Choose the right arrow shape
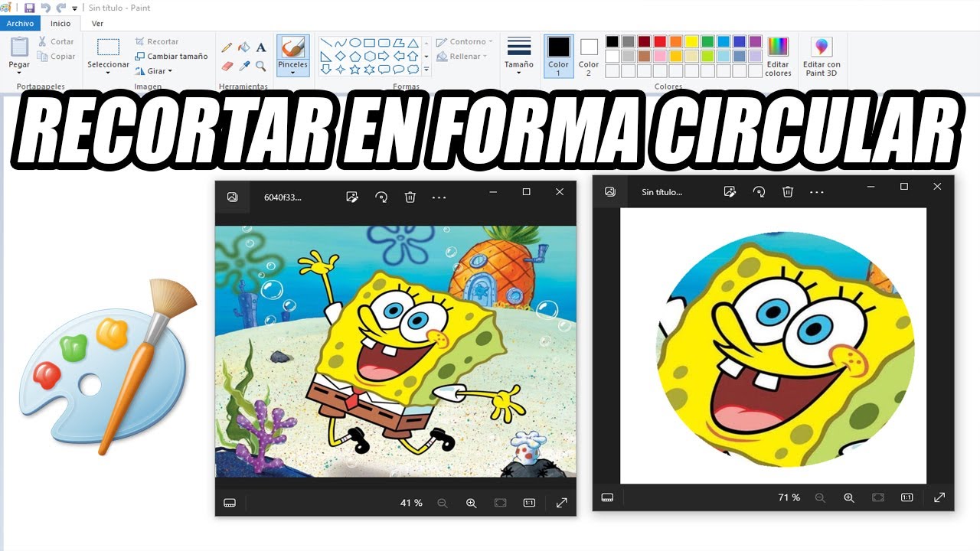This screenshot has width=980, height=551. (384, 57)
